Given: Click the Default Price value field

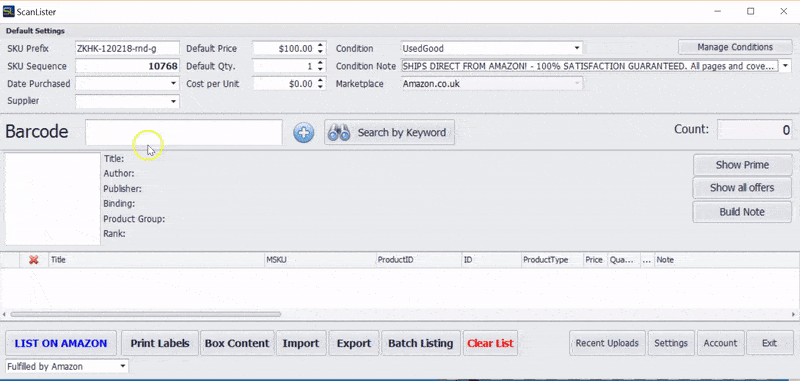Looking at the screenshot, I should pyautogui.click(x=284, y=48).
